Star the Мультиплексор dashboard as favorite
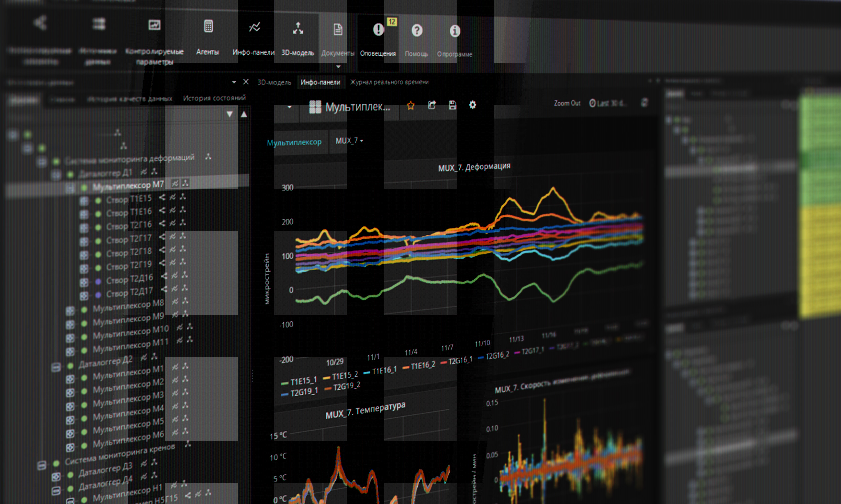The image size is (841, 504). [x=411, y=106]
